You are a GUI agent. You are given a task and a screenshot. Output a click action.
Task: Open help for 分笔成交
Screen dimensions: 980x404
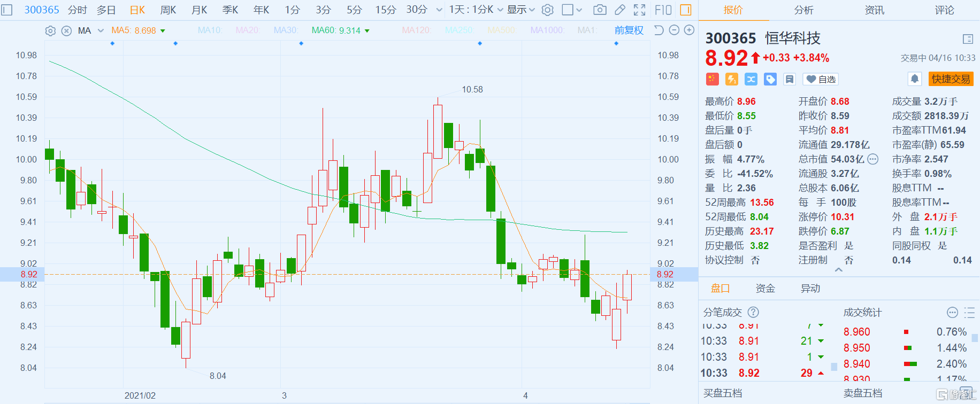point(753,313)
